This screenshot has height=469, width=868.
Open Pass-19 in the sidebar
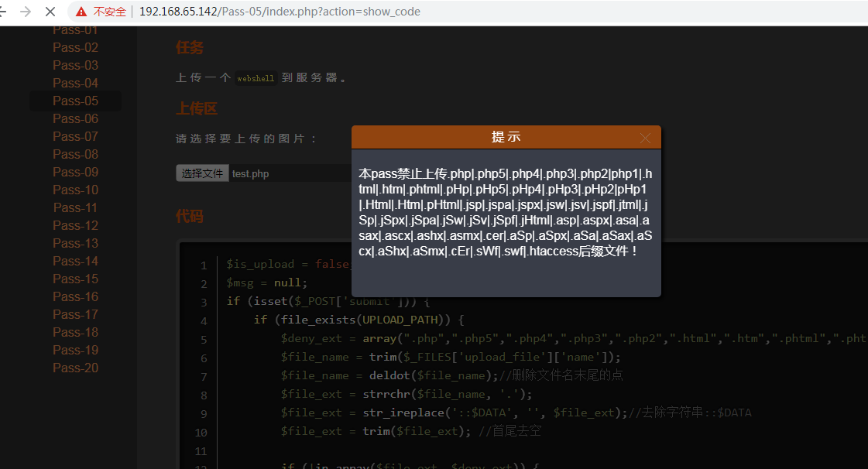75,350
